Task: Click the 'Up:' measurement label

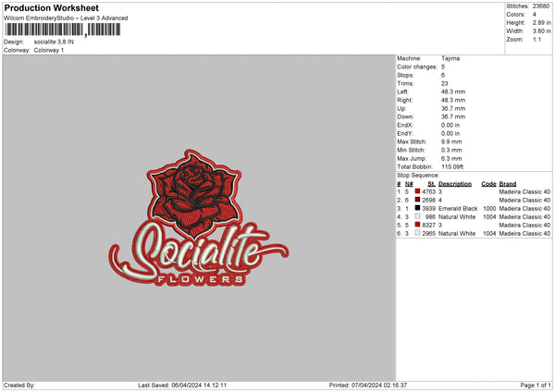Action: pyautogui.click(x=401, y=108)
